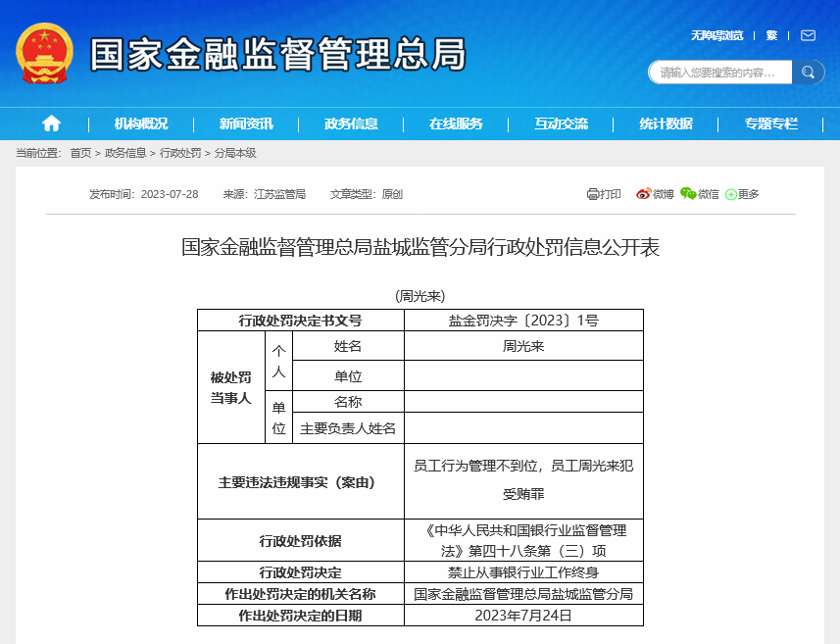Click the 行政处罚决定书文号 header cell
Image resolution: width=840 pixels, height=644 pixels.
click(301, 321)
